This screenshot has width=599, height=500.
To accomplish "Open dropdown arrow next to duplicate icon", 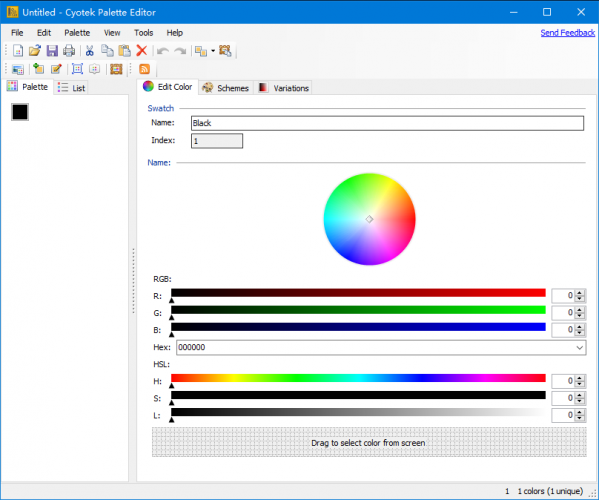I will [x=213, y=50].
